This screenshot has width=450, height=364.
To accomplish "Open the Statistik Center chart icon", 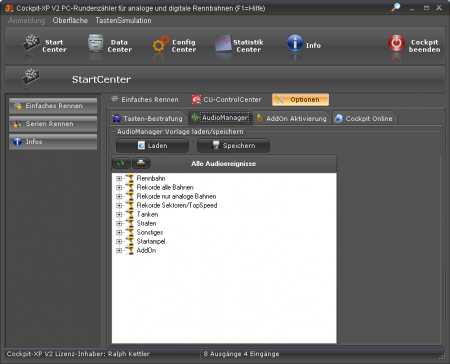I will (223, 43).
